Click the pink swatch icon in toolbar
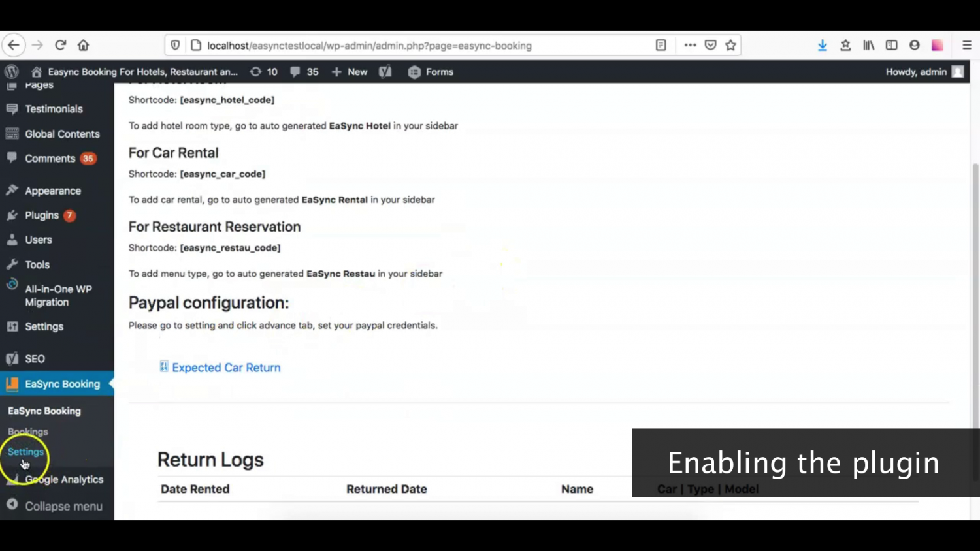The height and width of the screenshot is (551, 980). click(937, 45)
